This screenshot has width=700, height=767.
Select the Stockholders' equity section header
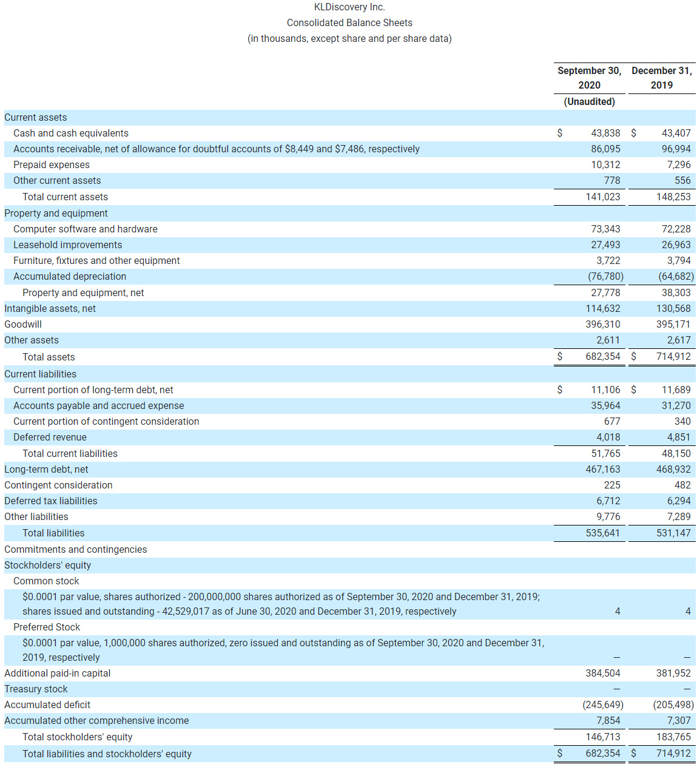[47, 565]
